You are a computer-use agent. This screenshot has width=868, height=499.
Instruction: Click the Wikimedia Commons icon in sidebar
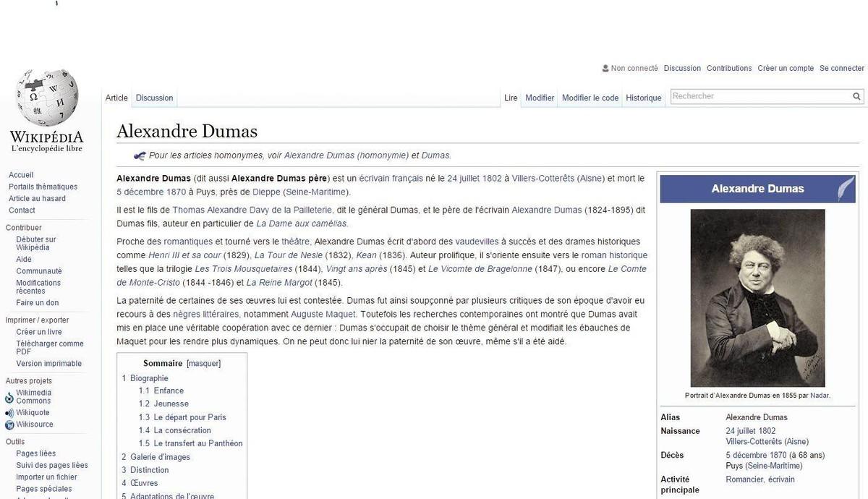tap(9, 398)
